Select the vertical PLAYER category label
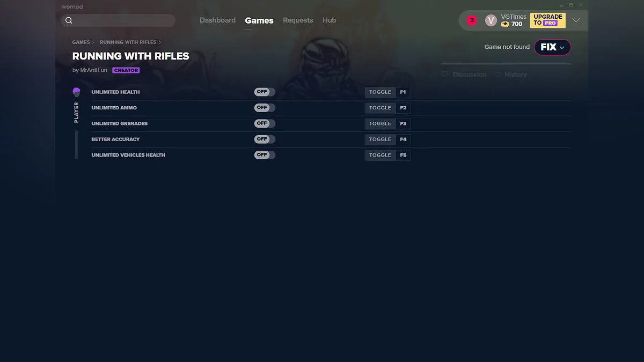Image resolution: width=644 pixels, height=362 pixels. click(x=76, y=113)
